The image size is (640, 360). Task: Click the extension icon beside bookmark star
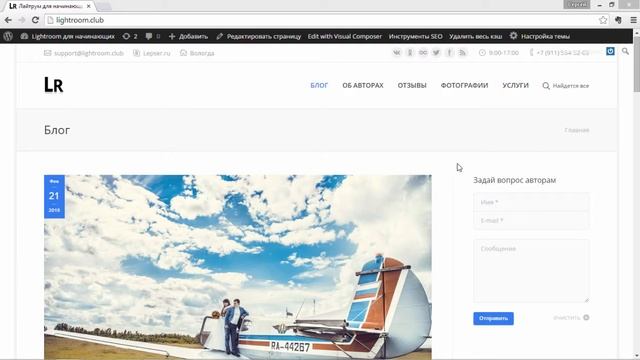[618, 20]
